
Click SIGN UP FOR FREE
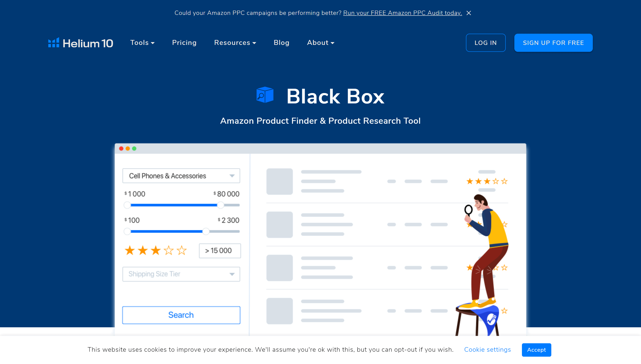point(553,43)
